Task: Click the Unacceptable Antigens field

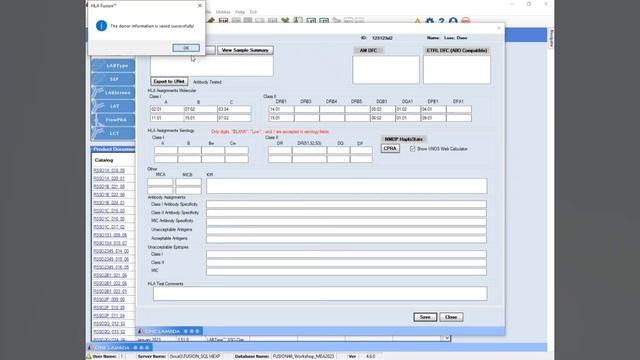Action: click(x=347, y=230)
